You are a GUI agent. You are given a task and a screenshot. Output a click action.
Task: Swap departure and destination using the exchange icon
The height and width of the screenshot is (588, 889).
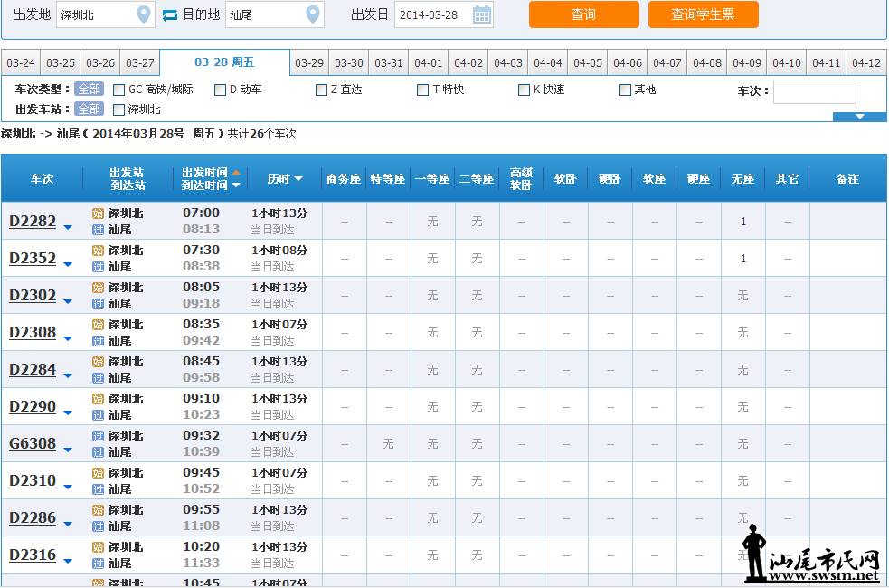pos(169,15)
